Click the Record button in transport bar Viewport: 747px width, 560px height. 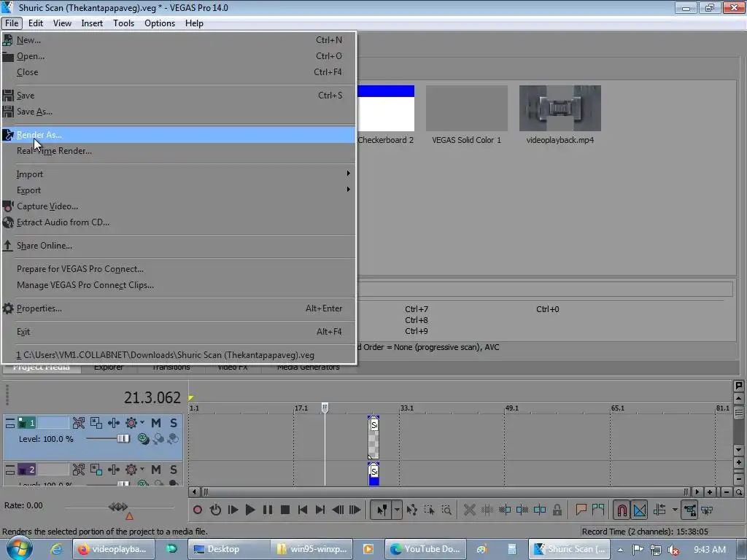(198, 510)
